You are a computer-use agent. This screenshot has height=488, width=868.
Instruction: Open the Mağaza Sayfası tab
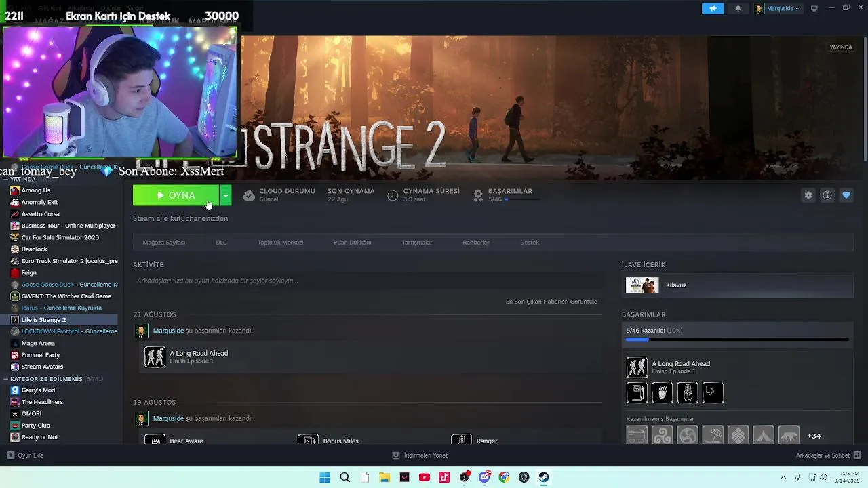coord(164,243)
